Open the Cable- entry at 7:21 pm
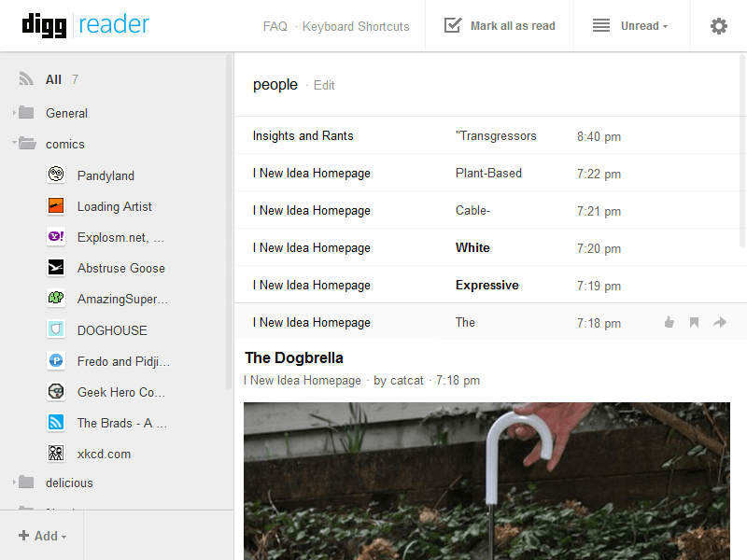 pyautogui.click(x=489, y=210)
